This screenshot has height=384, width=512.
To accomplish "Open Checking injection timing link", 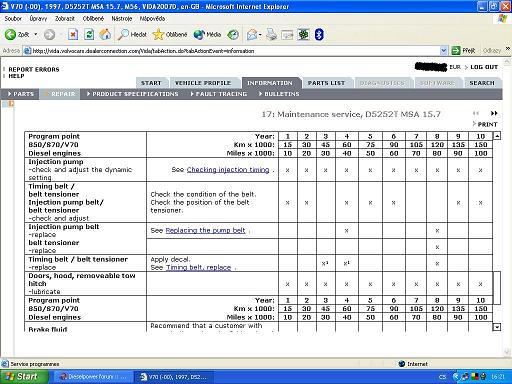I will [x=228, y=170].
